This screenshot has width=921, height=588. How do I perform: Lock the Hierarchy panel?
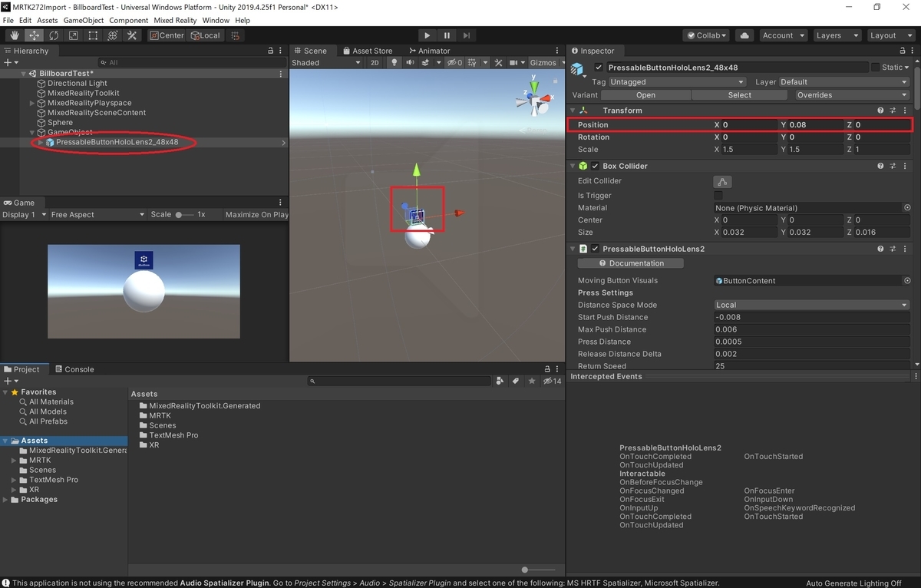pyautogui.click(x=270, y=51)
